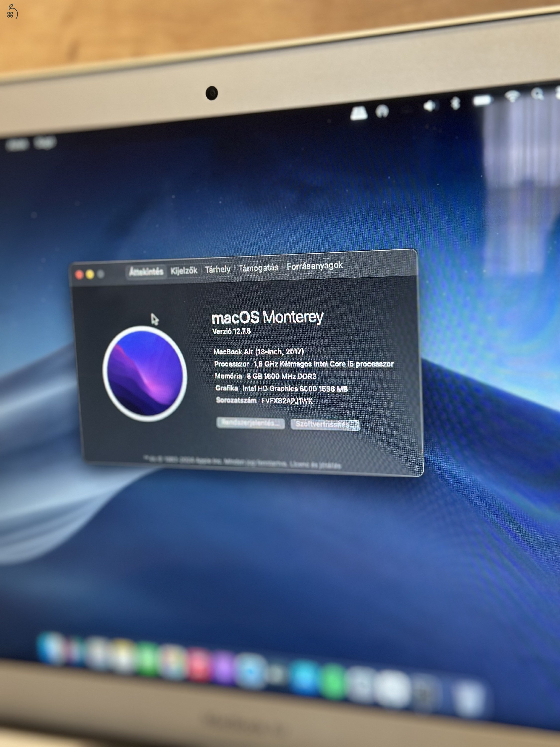560x747 pixels.
Task: Click the macOS Monterey logo image
Action: click(145, 373)
